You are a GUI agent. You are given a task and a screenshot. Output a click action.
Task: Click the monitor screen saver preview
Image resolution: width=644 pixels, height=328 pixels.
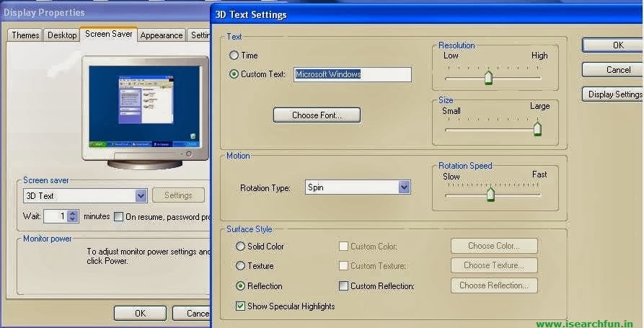pos(144,107)
